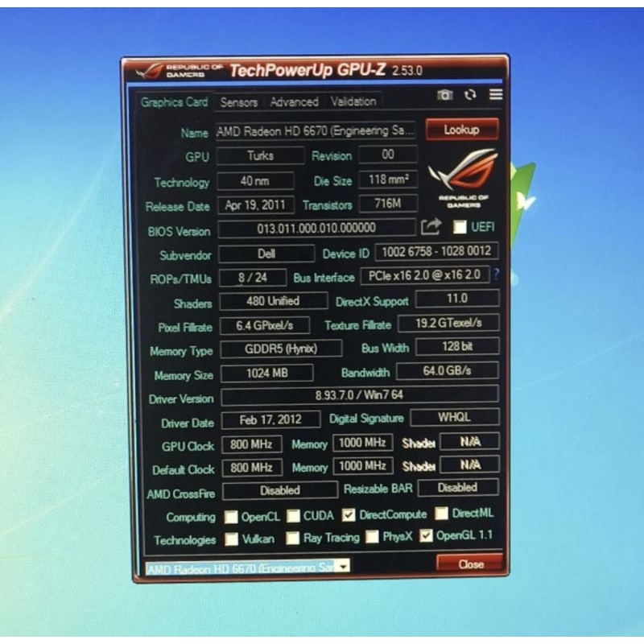Click the Memory Size value 1024 MB
This screenshot has height=644, width=644.
coord(267,374)
